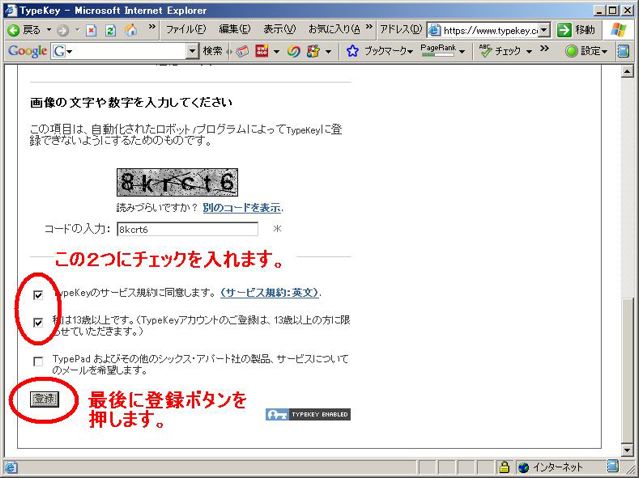Click the アドレス(D) label
The height and width of the screenshot is (478, 639).
401,30
